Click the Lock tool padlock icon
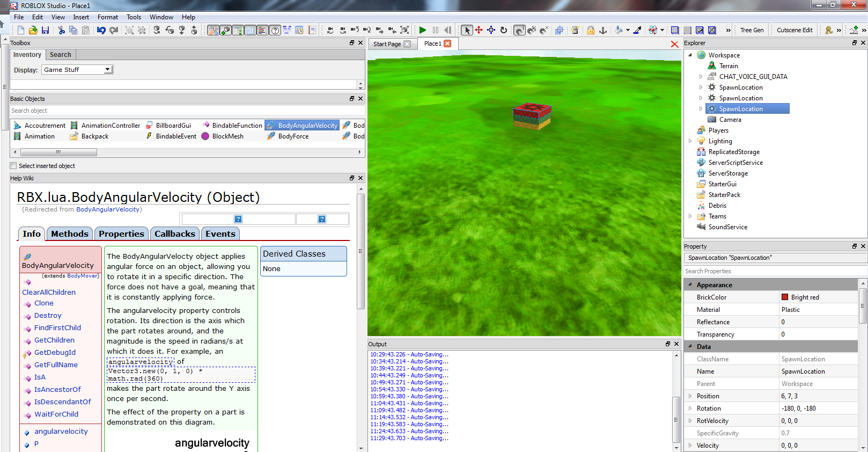The image size is (868, 452). click(x=591, y=30)
